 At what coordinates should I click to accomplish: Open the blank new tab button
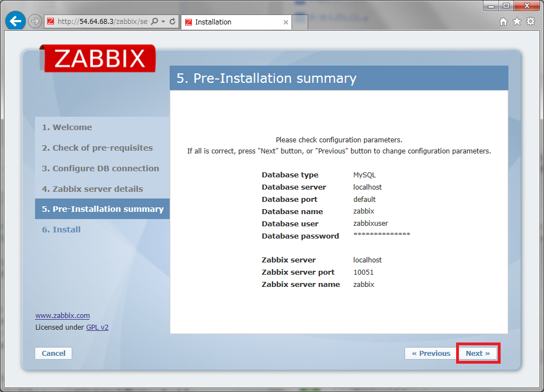300,22
